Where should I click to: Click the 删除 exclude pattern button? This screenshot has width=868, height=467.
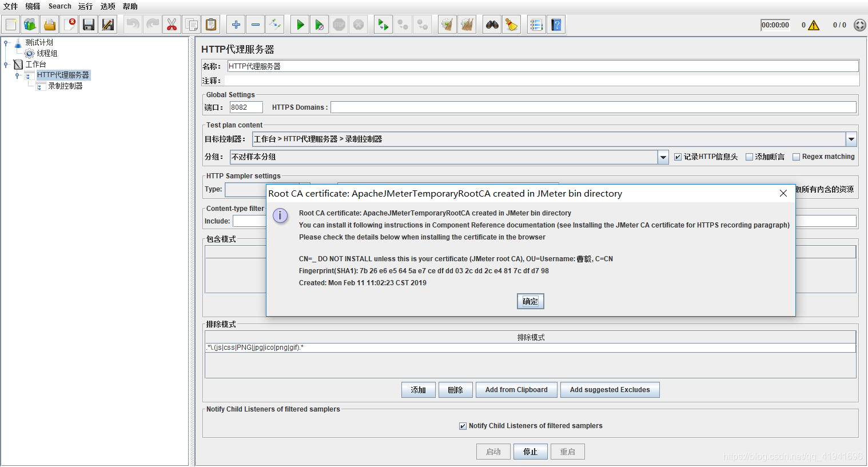pos(456,390)
